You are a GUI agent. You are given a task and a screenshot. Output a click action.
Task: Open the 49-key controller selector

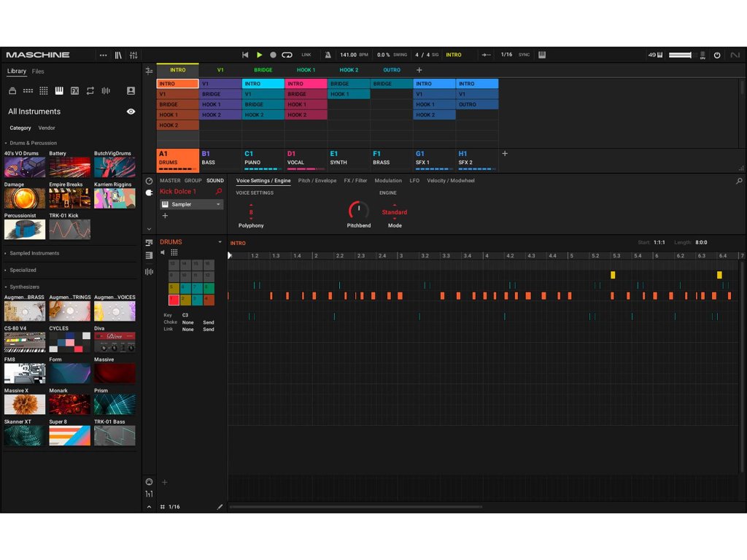(x=656, y=55)
